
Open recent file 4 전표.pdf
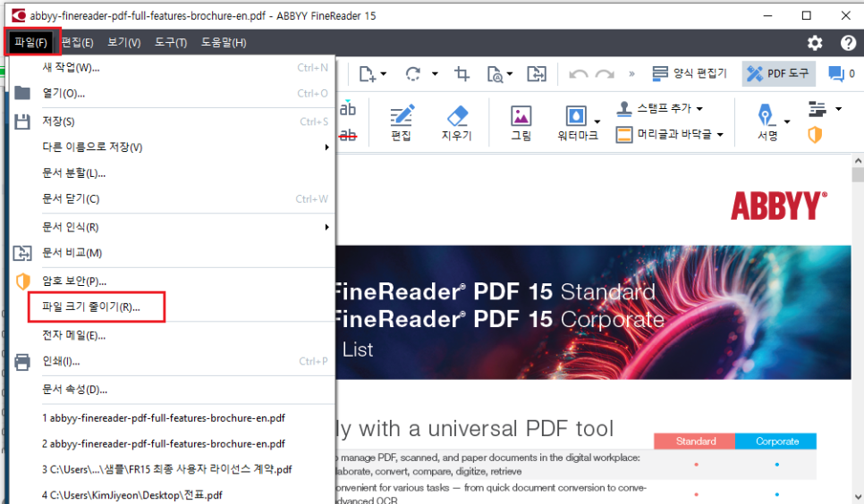pos(172,495)
